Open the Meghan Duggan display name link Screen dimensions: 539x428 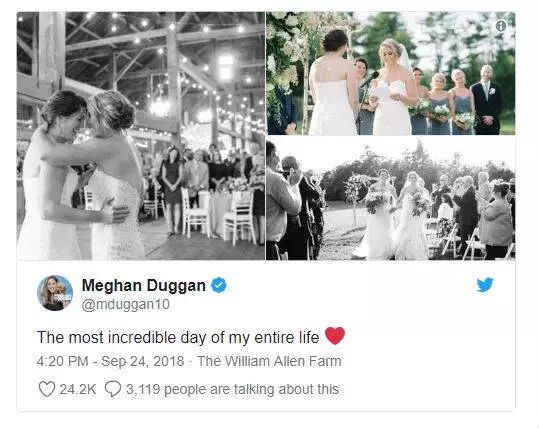[x=144, y=285]
